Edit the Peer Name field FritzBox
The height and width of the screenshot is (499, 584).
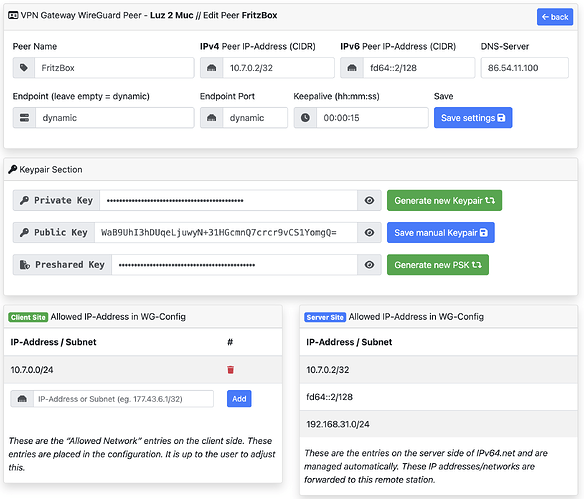tap(114, 68)
